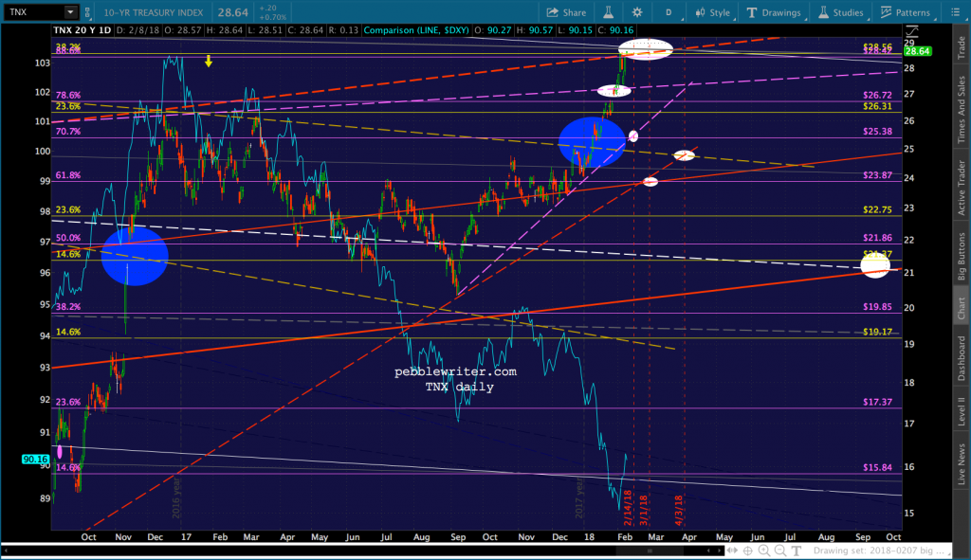This screenshot has height=560, width=971.
Task: Click the zoom in magnifier icon
Action: click(764, 551)
